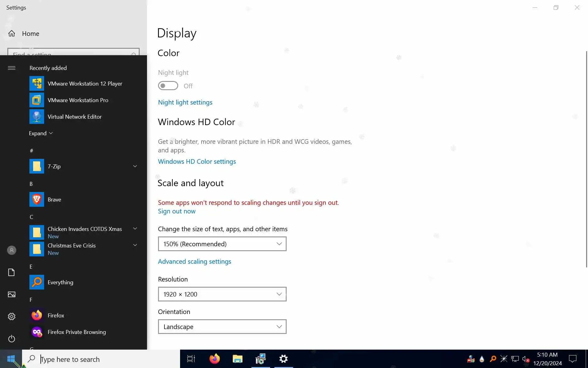Open Pictures icon in Start sidebar

tap(12, 294)
